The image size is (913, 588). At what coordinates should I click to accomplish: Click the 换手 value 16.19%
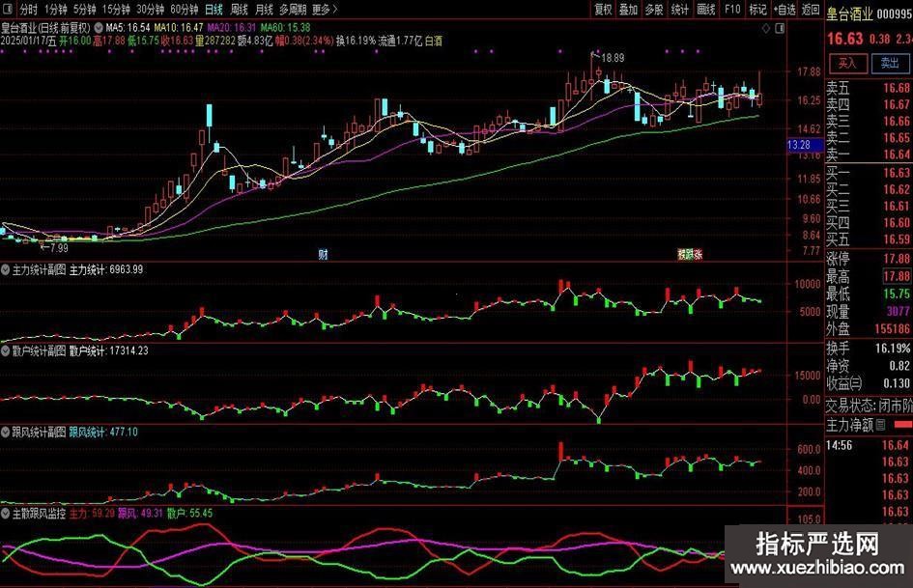click(893, 349)
